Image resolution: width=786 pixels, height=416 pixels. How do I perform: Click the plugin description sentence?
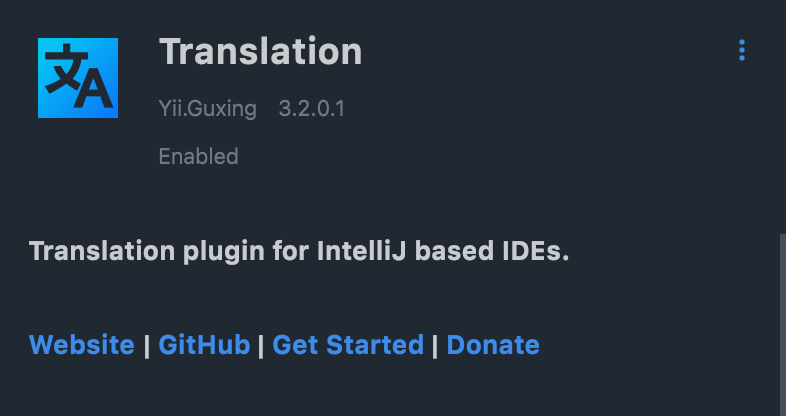pos(299,251)
